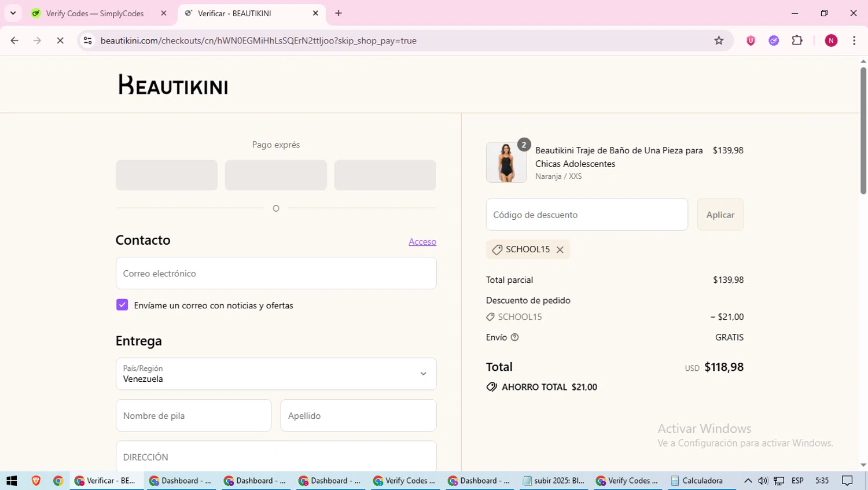Click the Descuento de pedido label
This screenshot has height=490, width=868.
coord(528,300)
